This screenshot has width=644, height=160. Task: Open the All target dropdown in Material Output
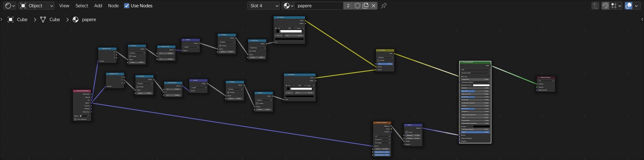click(x=546, y=81)
